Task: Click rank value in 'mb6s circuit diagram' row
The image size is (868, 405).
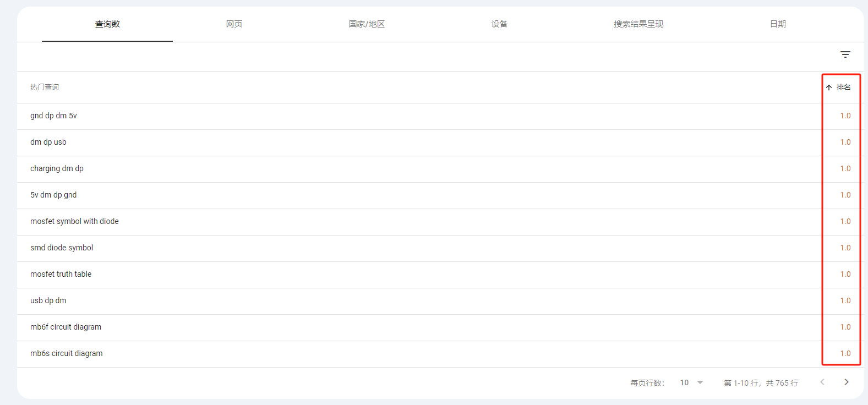Action: pos(845,353)
